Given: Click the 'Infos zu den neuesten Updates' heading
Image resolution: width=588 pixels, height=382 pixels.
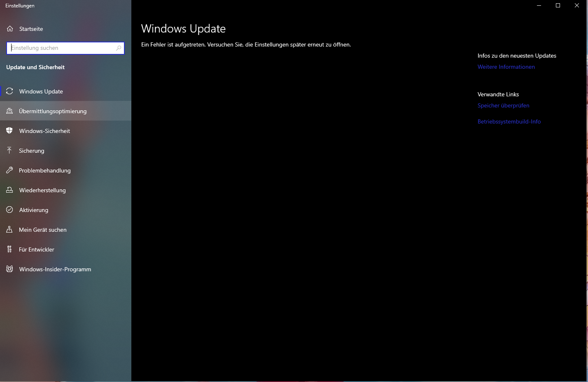Looking at the screenshot, I should 517,56.
